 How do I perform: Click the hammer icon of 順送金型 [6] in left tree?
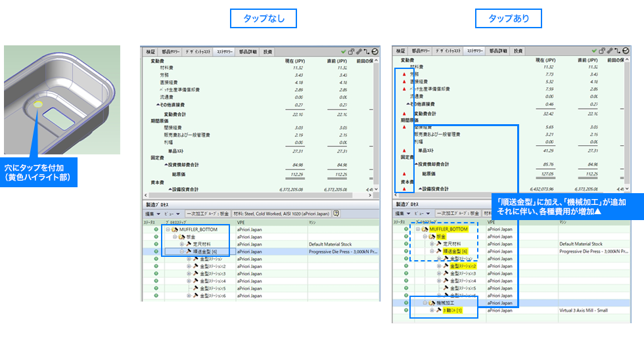click(x=189, y=251)
